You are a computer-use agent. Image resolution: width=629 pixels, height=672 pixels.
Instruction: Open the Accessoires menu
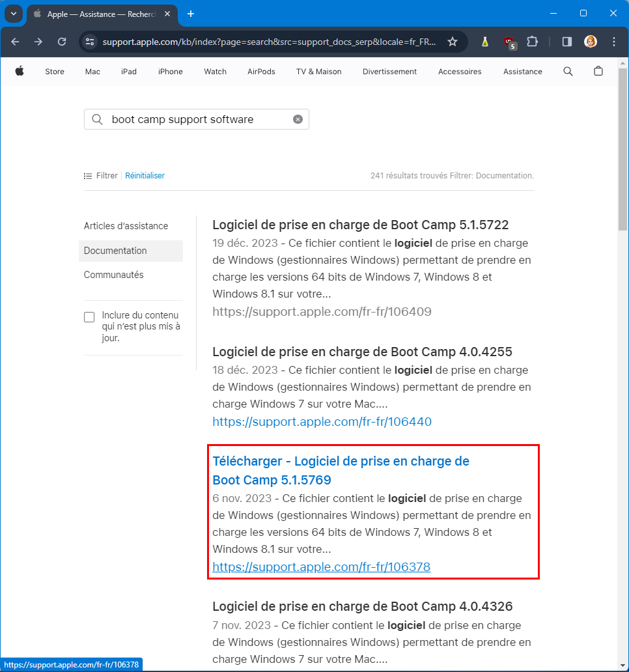[460, 72]
